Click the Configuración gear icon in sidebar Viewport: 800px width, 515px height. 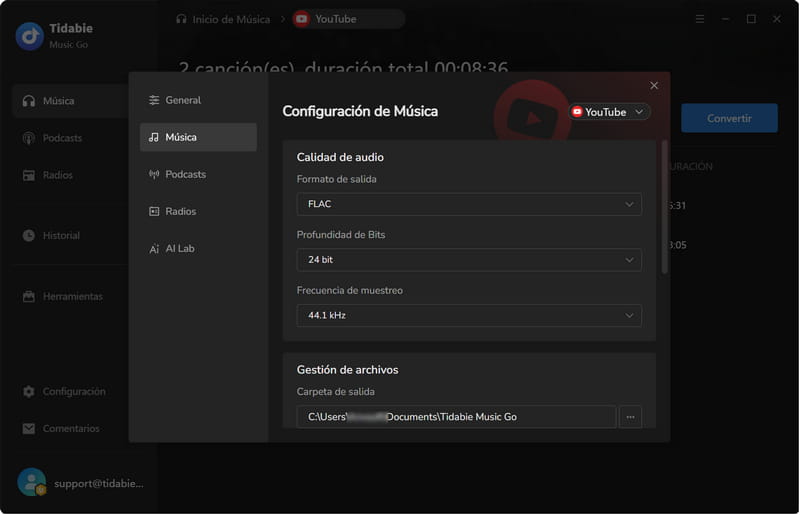click(29, 391)
